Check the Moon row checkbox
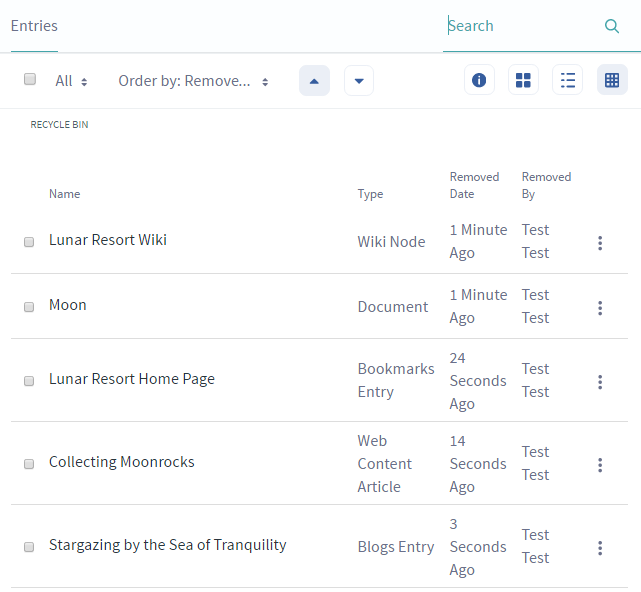 click(x=29, y=307)
